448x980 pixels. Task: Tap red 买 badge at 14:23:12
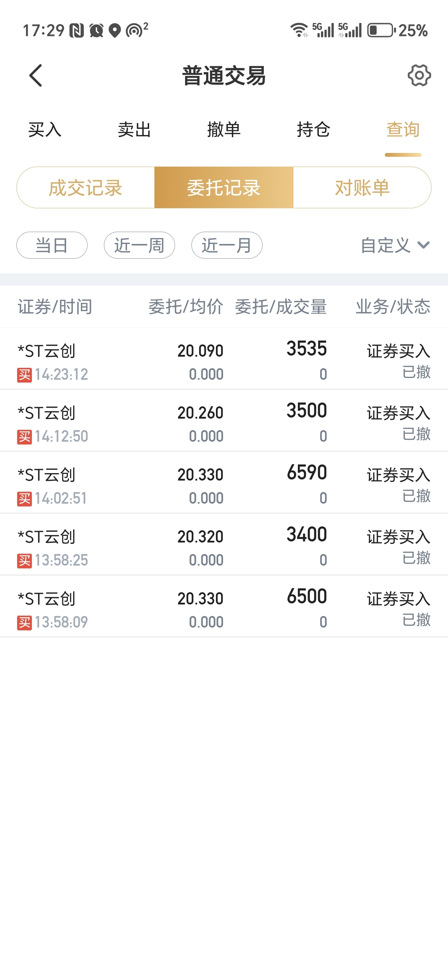24,375
